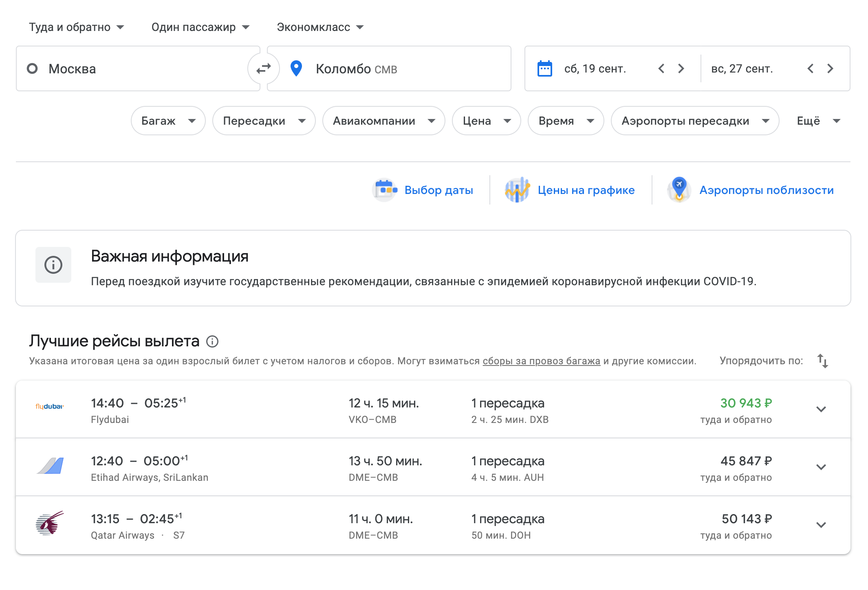Screen dimensions: 868x590
Task: Click the 11 ч. 0 мин. duration
Action: (x=381, y=519)
